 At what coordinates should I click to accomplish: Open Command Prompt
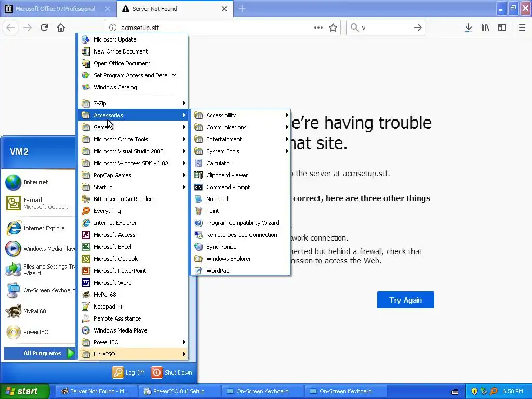(241, 187)
